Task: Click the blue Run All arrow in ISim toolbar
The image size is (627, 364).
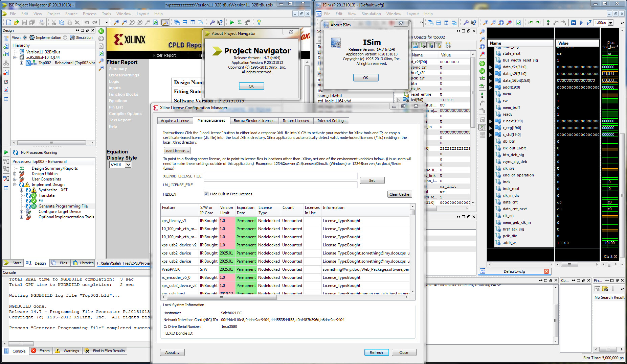Action: pyautogui.click(x=581, y=23)
